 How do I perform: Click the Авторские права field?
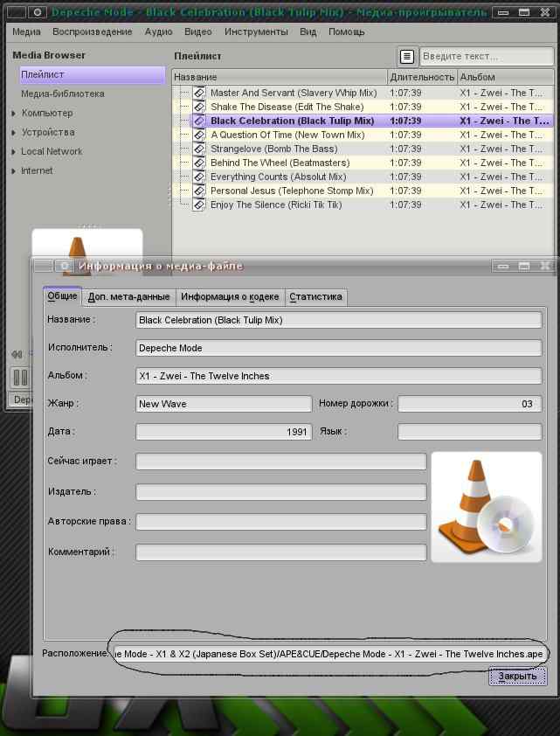pos(281,522)
